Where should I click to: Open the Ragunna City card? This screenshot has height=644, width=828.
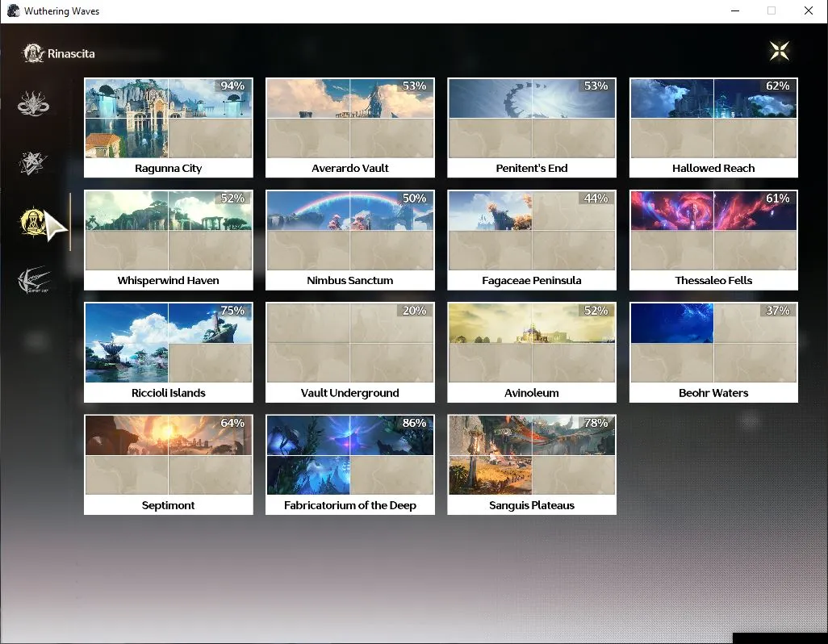pos(169,128)
